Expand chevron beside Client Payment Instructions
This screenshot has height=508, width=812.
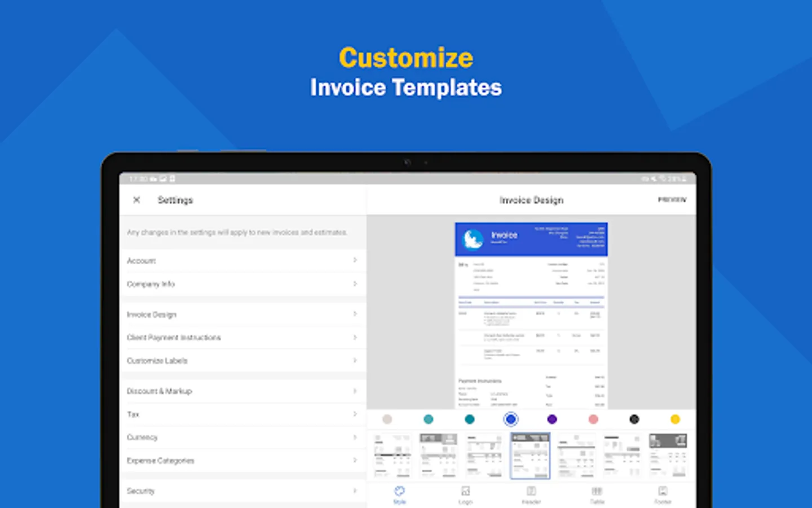pos(355,337)
